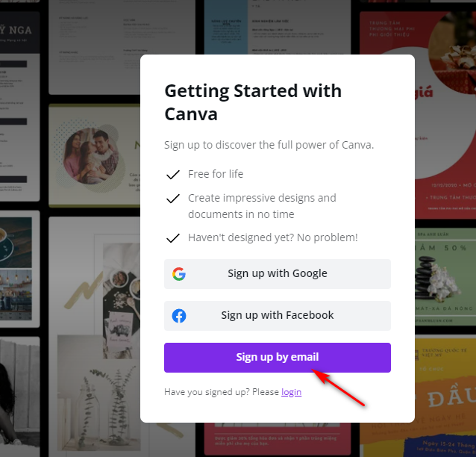Sign up with Google button
Screen dimensions: 476x457
[277, 274]
